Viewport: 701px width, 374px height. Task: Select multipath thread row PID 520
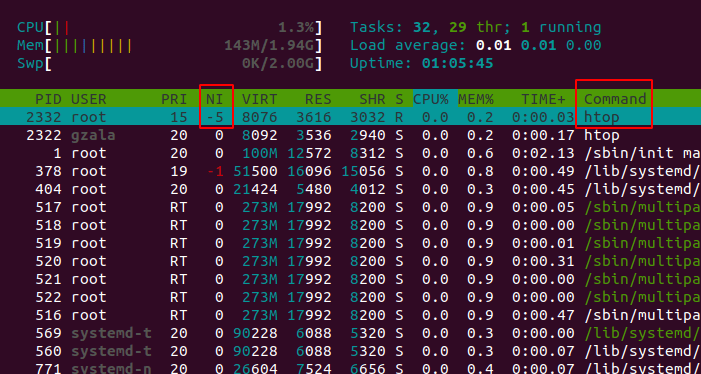350,261
